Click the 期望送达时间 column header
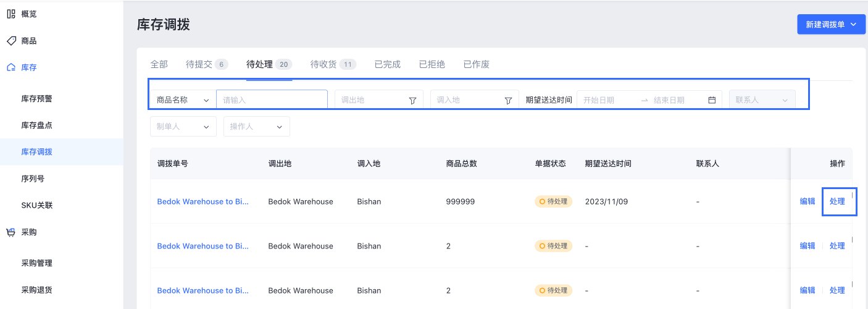The image size is (868, 309). [x=608, y=164]
